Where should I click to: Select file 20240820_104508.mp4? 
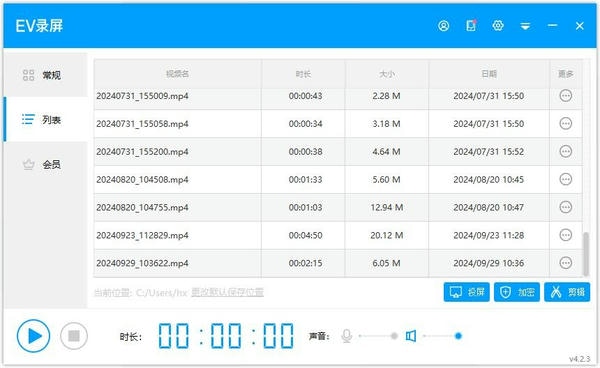142,179
